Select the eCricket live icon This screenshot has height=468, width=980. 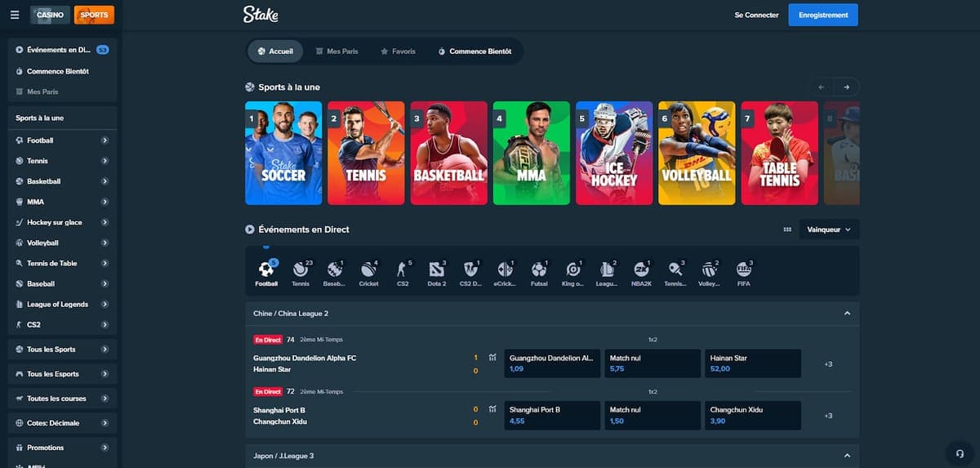pyautogui.click(x=505, y=273)
